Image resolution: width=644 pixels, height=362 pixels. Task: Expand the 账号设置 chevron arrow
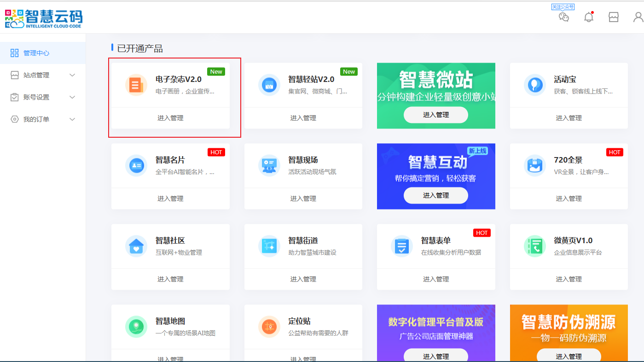tap(72, 97)
